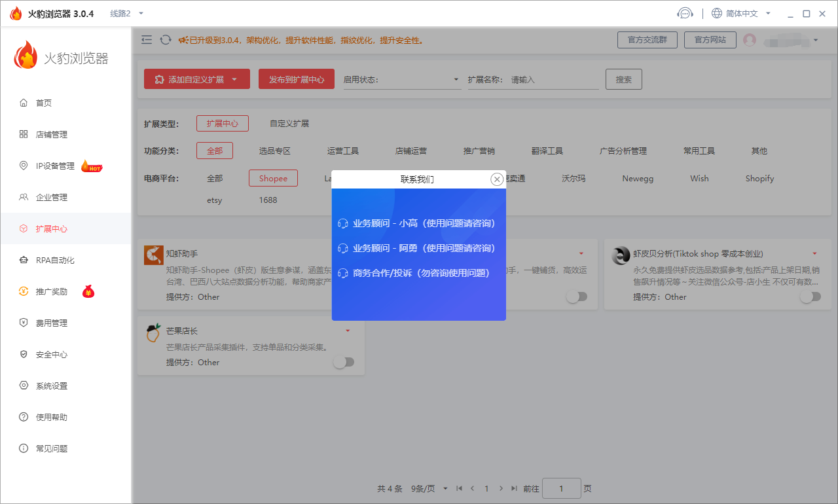Select the 自定义扩展 extension type tab
The height and width of the screenshot is (504, 838).
289,123
